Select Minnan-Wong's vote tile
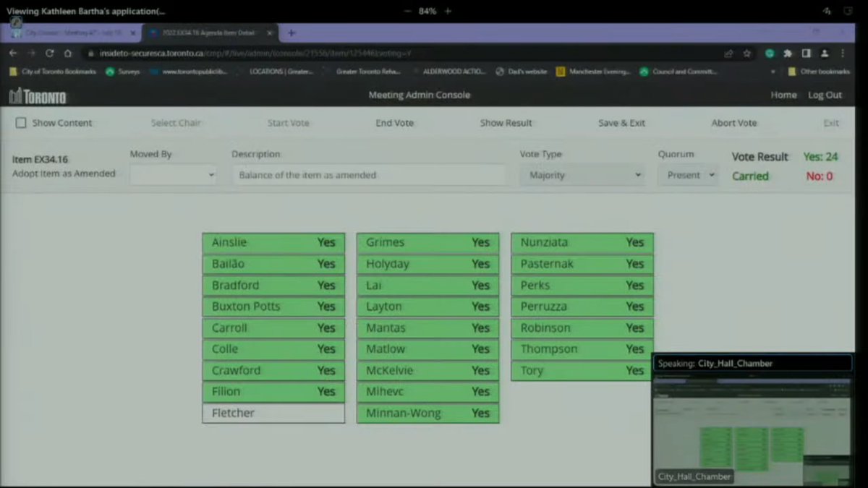868x488 pixels. click(x=427, y=414)
